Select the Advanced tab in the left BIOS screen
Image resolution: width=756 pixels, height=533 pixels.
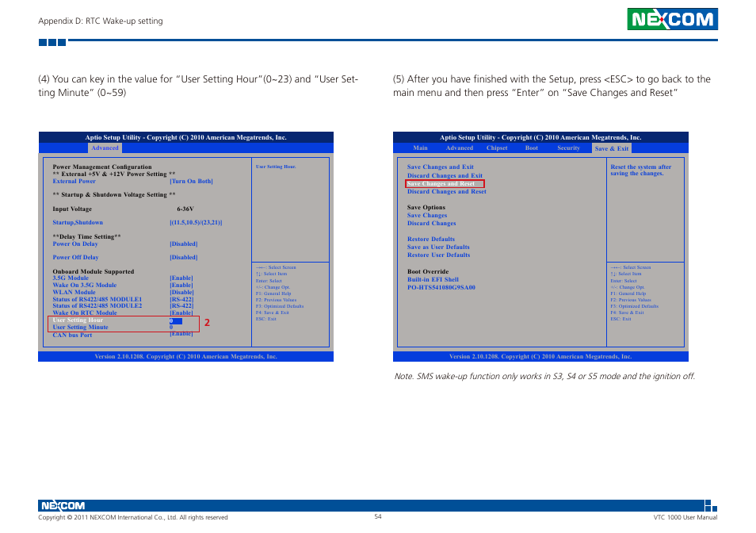click(x=105, y=148)
